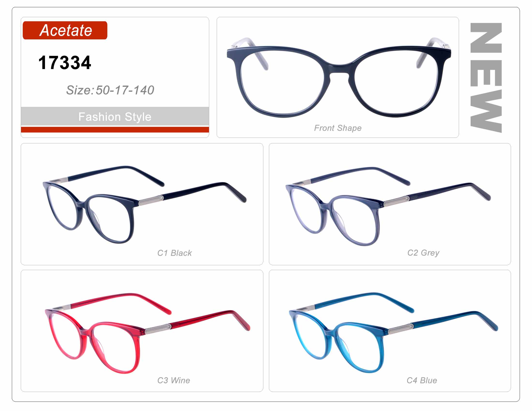Viewport: 532px width, 411px height.
Task: Click the red stripe under Fashion Style
Action: click(x=115, y=130)
